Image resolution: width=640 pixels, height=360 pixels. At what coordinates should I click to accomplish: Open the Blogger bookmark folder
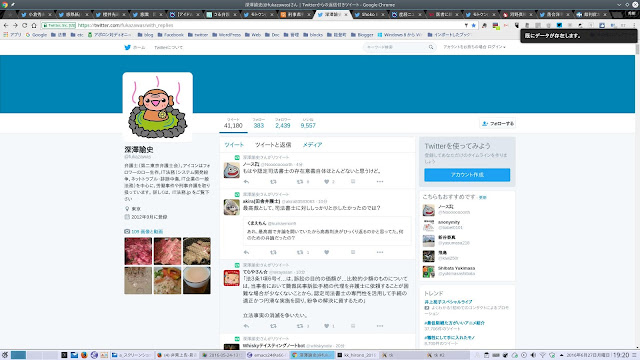362,35
